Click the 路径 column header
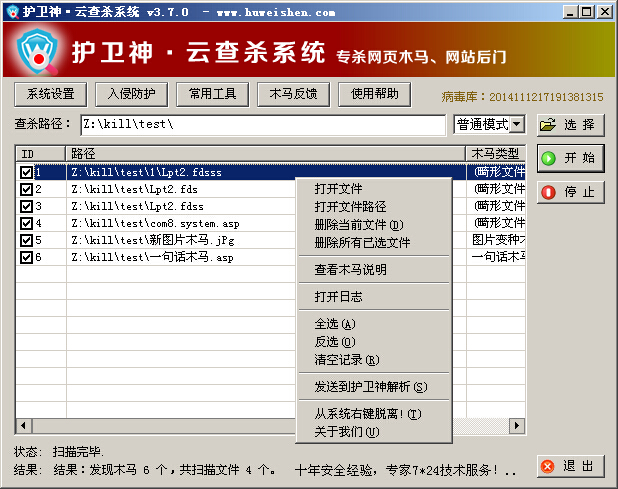The image size is (618, 489). coord(265,153)
